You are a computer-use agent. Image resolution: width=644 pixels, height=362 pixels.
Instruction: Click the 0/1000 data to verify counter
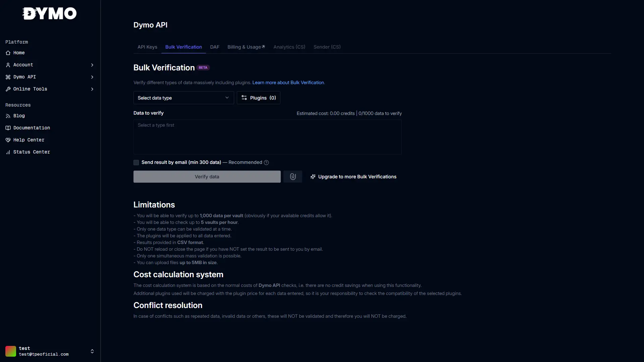point(380,114)
